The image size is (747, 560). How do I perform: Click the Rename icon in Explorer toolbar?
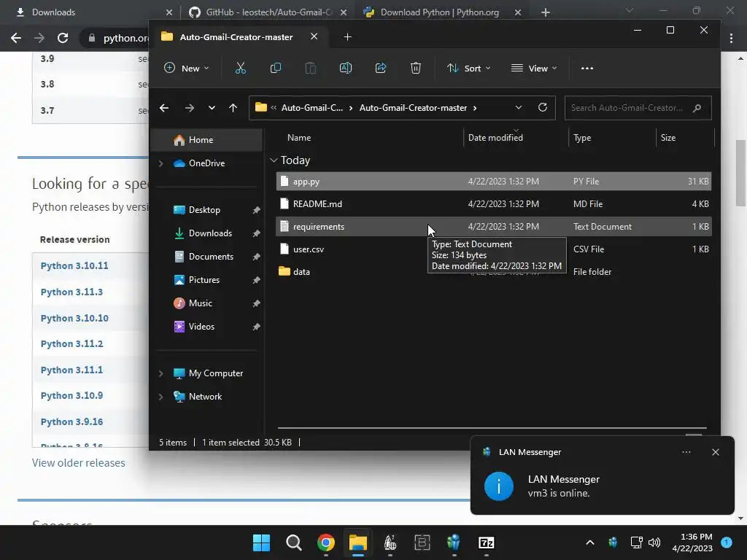tap(345, 68)
